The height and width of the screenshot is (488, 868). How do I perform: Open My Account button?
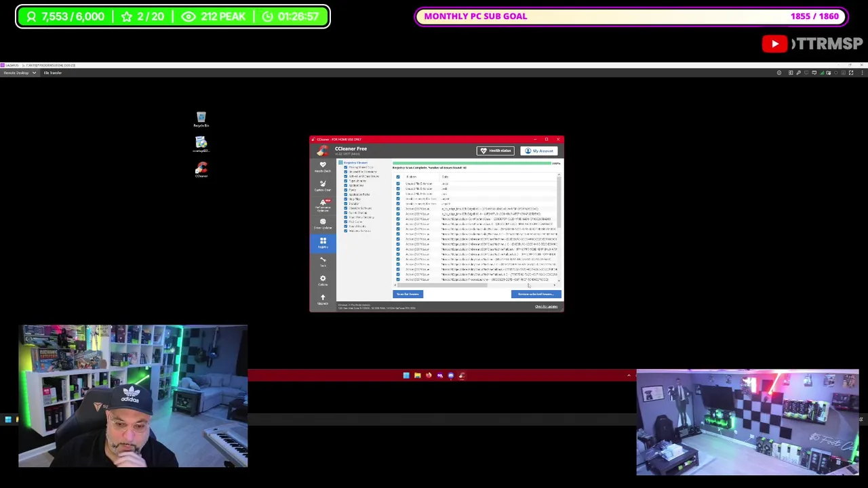tap(539, 150)
